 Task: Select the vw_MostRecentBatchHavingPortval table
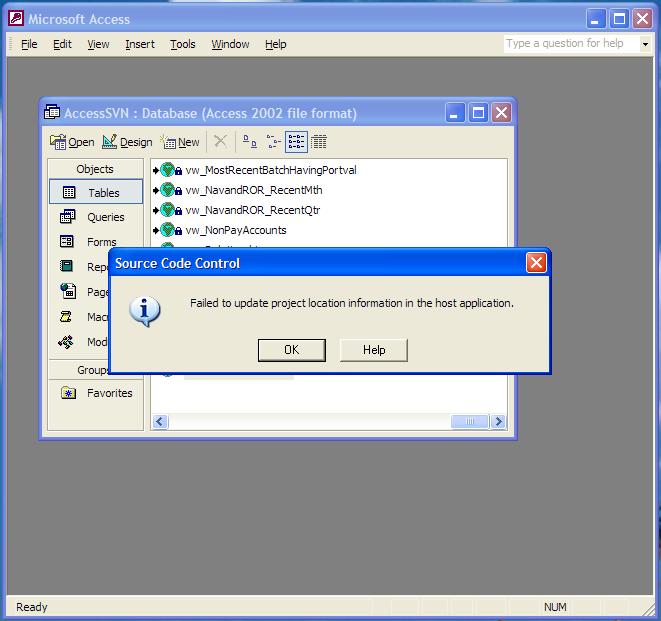coord(270,170)
